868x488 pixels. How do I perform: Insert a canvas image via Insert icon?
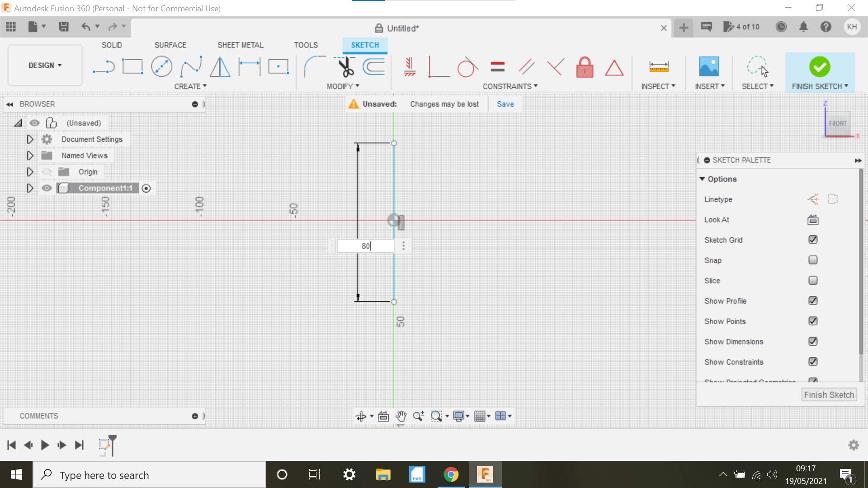[708, 66]
